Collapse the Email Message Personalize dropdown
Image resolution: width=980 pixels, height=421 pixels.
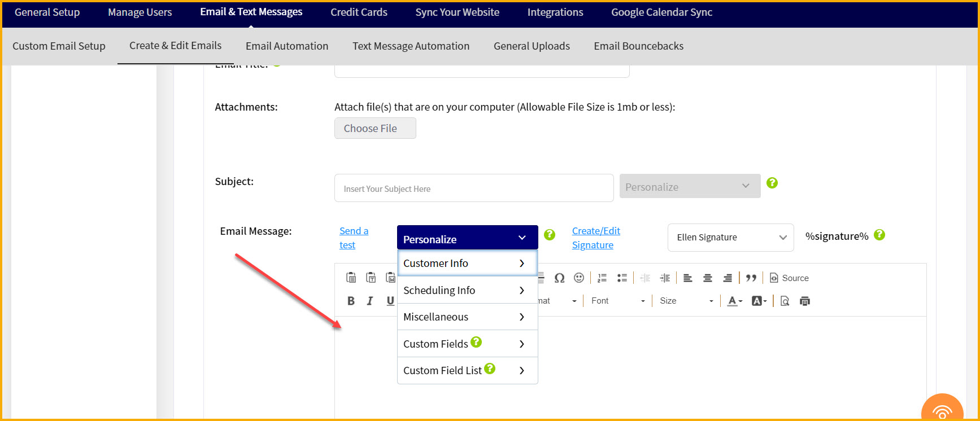point(468,238)
